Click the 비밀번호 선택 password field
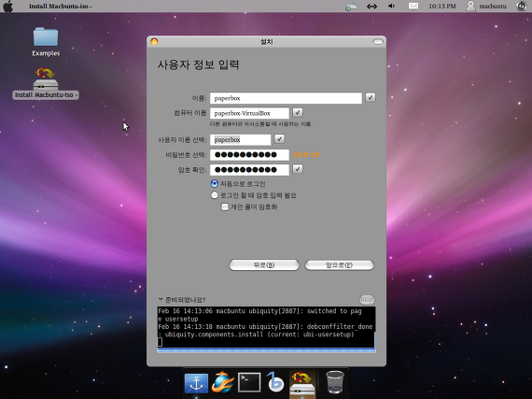The width and height of the screenshot is (532, 399). pyautogui.click(x=249, y=155)
